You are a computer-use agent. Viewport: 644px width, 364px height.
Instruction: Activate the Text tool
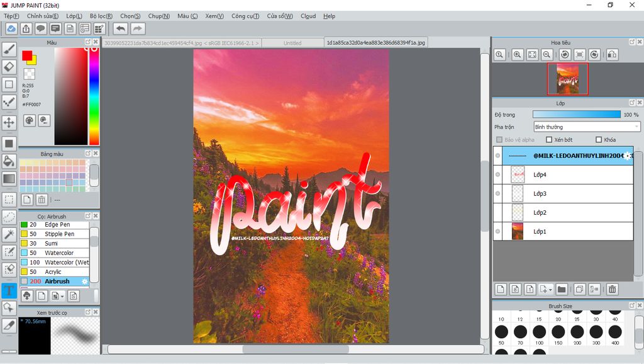pyautogui.click(x=9, y=290)
